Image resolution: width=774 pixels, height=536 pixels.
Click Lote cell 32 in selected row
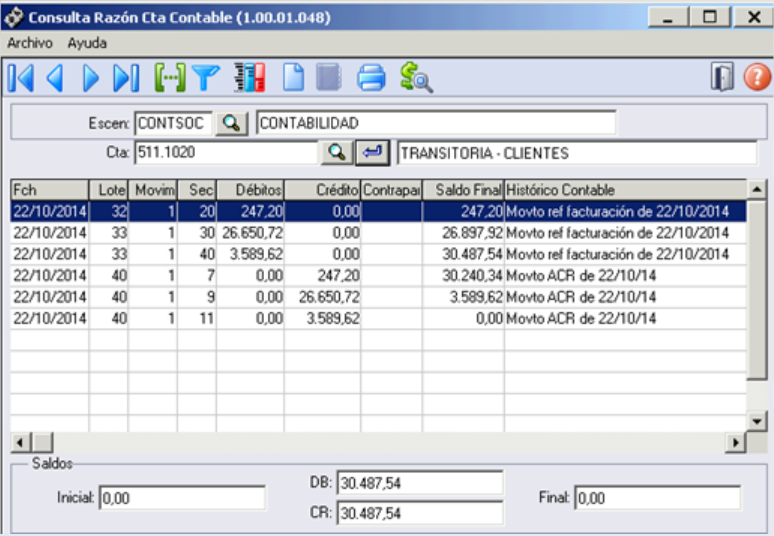[108, 211]
